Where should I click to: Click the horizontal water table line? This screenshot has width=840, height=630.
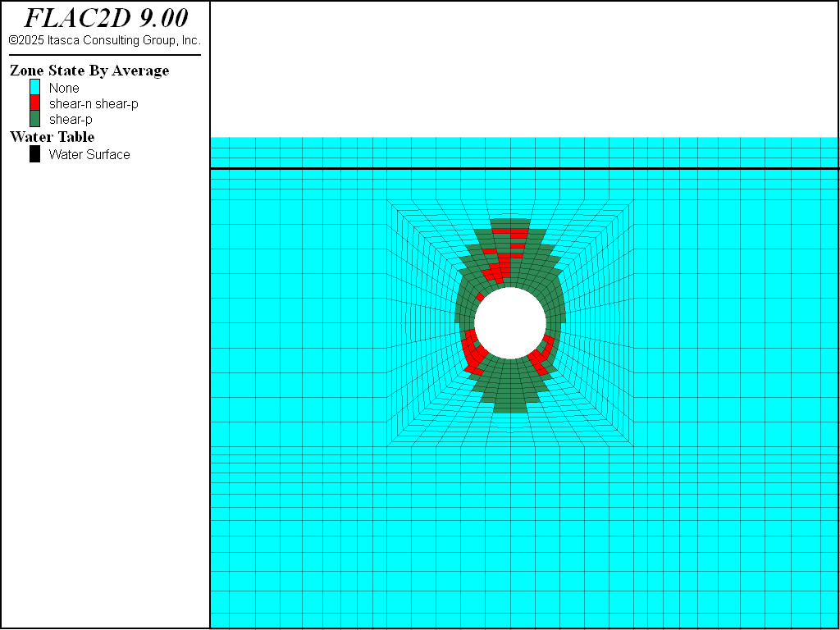(524, 169)
